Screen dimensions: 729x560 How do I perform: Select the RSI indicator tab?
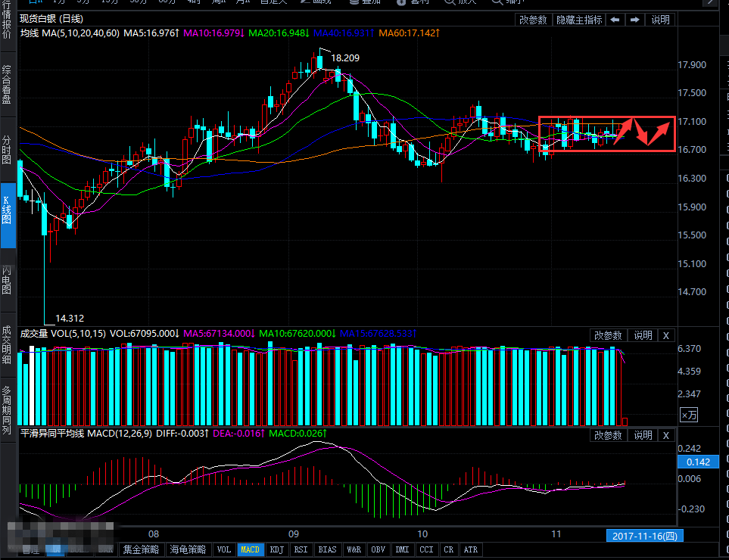tap(301, 550)
